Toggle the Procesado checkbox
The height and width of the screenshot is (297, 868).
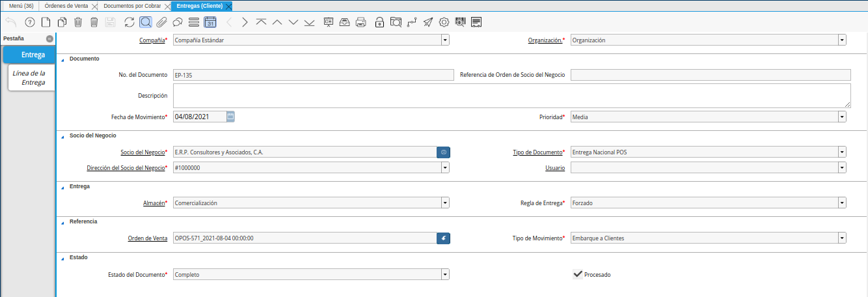577,274
